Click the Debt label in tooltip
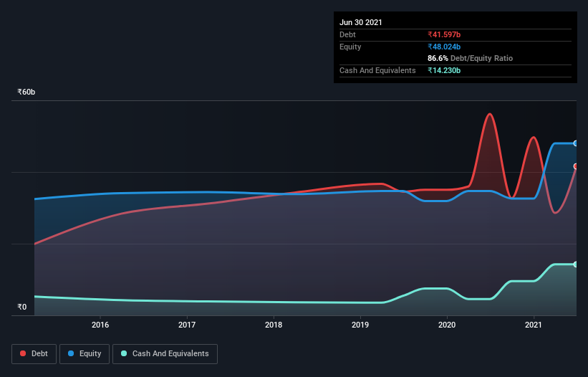Image resolution: width=588 pixels, height=377 pixels. pos(347,34)
